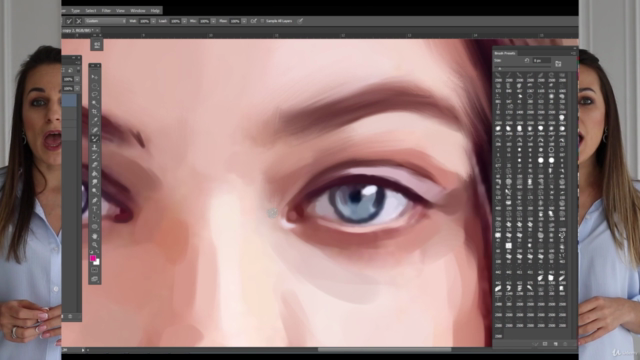Click create new brush button in presets
This screenshot has width=640, height=360.
tap(556, 344)
